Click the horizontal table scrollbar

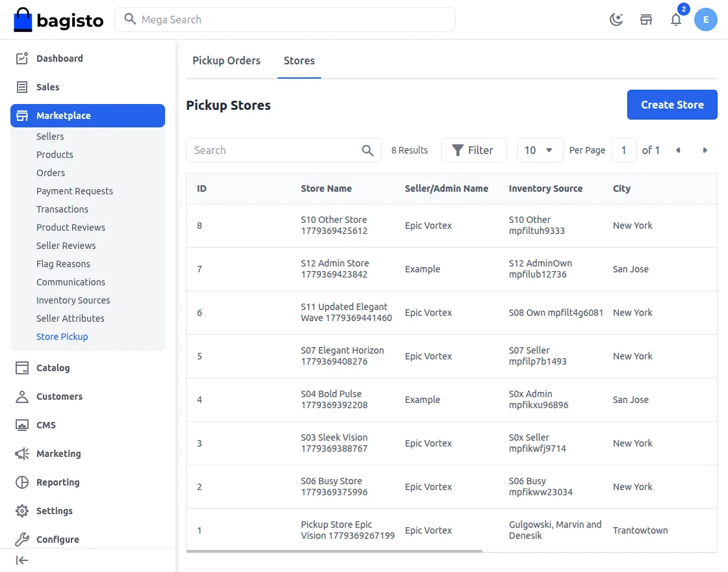click(334, 551)
